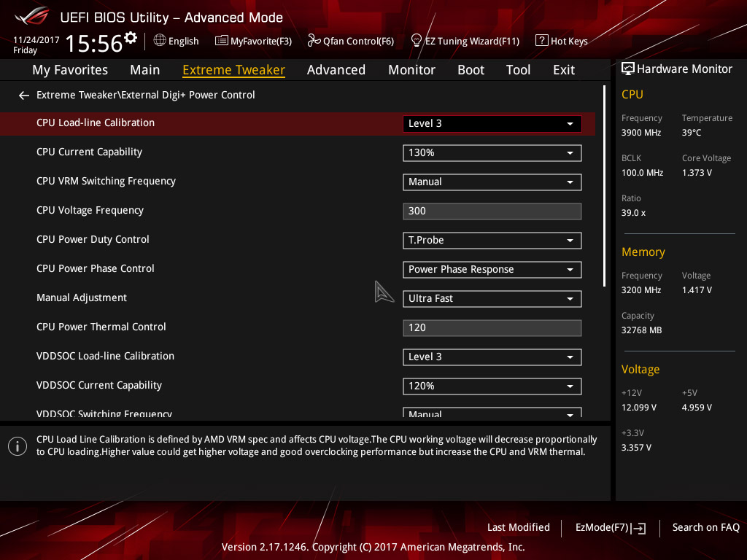Image resolution: width=747 pixels, height=560 pixels.
Task: Click the MyFavorite list icon
Action: 221,41
